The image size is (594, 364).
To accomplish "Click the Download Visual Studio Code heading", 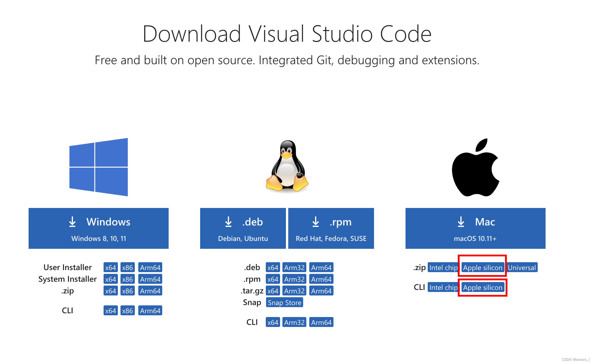I will [287, 34].
